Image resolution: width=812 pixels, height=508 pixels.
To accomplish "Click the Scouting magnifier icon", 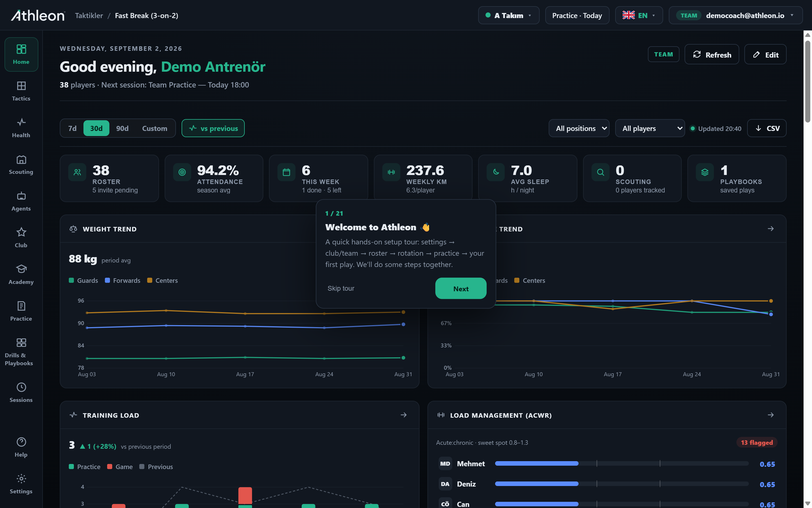I will [600, 172].
